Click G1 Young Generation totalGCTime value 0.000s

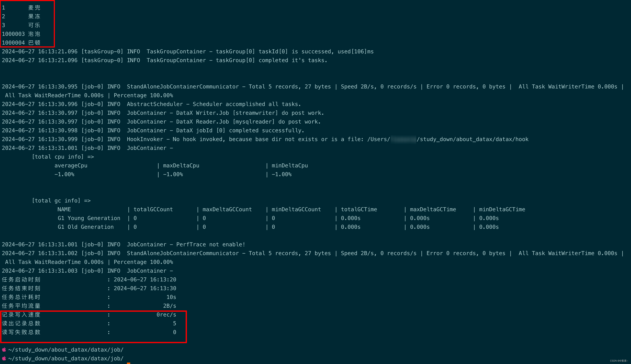(x=351, y=218)
